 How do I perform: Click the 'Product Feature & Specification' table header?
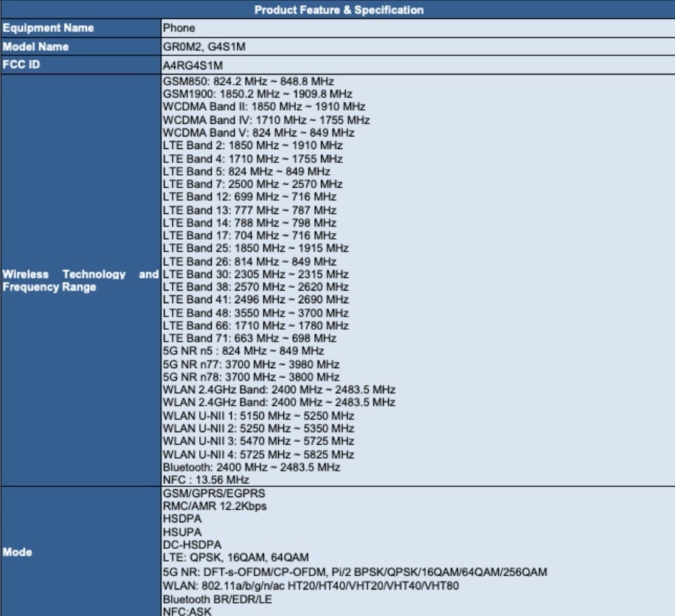click(x=339, y=10)
